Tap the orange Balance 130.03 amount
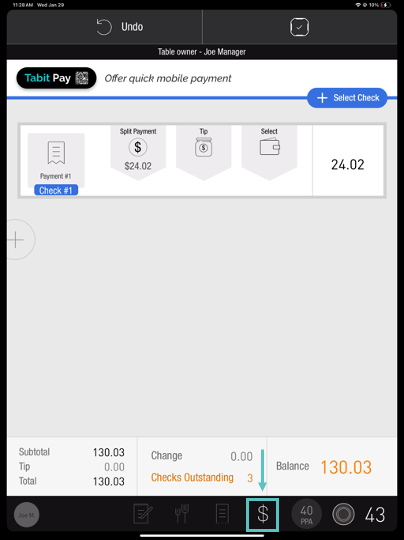The height and width of the screenshot is (540, 404). pyautogui.click(x=346, y=467)
